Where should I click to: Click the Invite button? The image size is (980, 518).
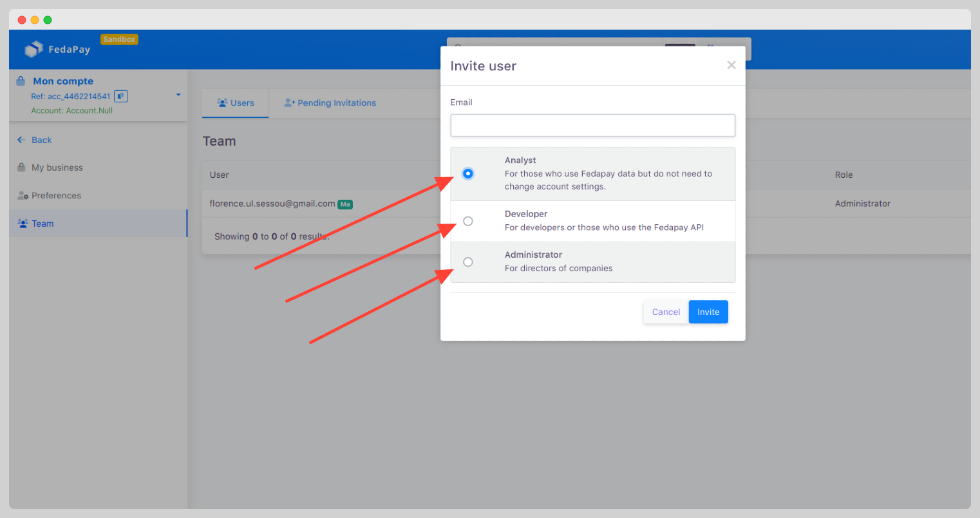pos(708,312)
